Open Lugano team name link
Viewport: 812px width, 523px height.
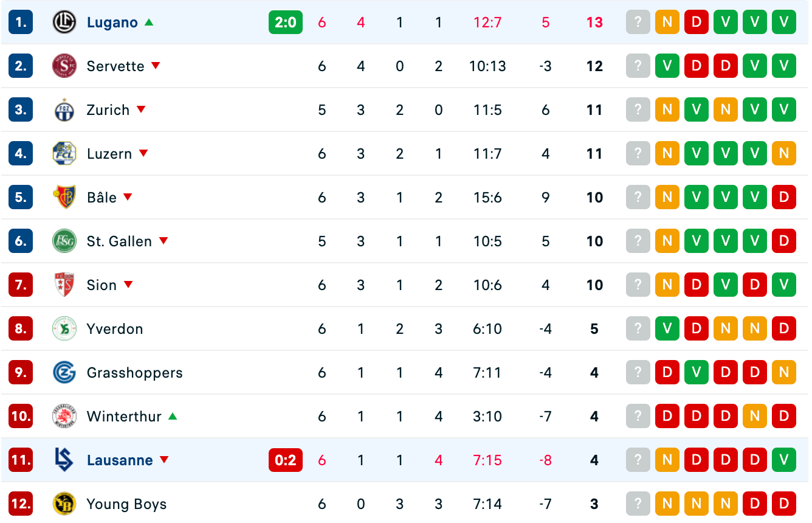pyautogui.click(x=112, y=23)
